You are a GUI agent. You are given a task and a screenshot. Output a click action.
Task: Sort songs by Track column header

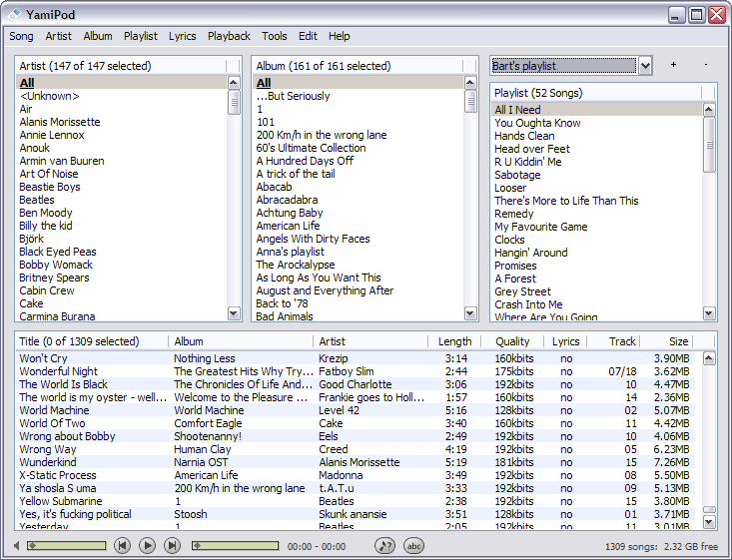point(613,341)
